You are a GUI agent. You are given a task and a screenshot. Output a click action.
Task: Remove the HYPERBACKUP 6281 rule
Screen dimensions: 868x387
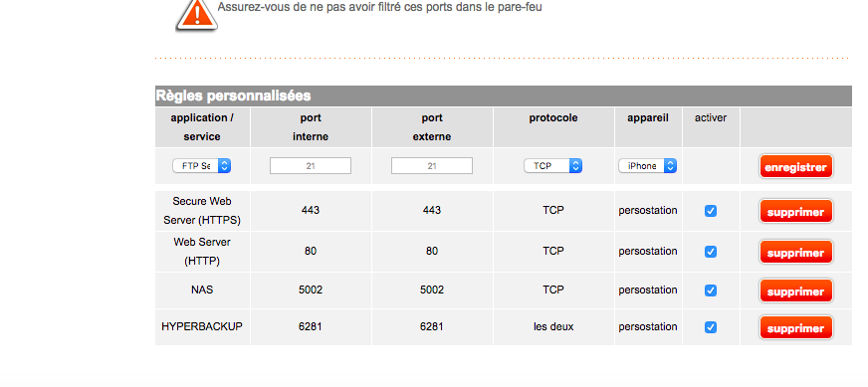(795, 327)
